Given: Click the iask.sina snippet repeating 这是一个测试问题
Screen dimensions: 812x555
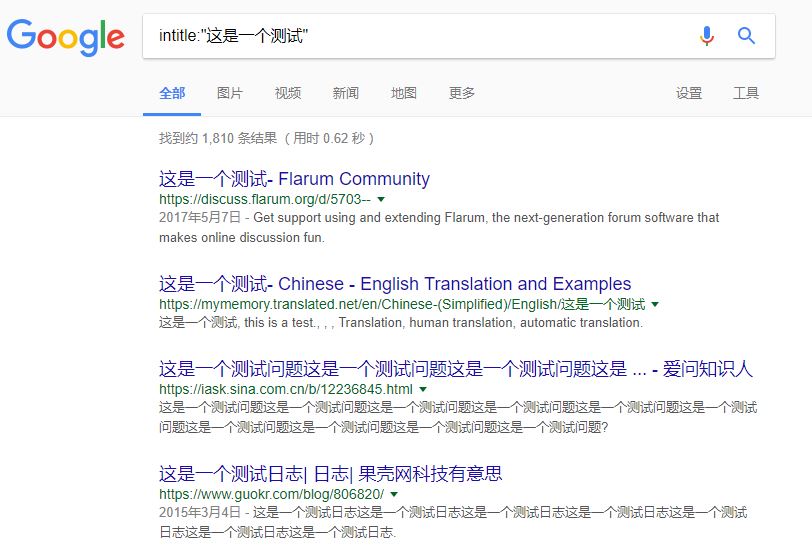Looking at the screenshot, I should click(458, 417).
